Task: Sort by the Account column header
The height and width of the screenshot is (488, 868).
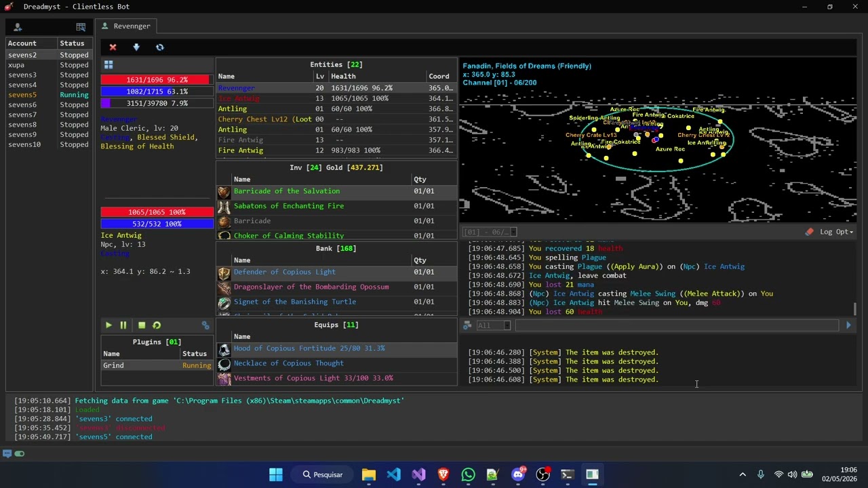Action: click(31, 43)
